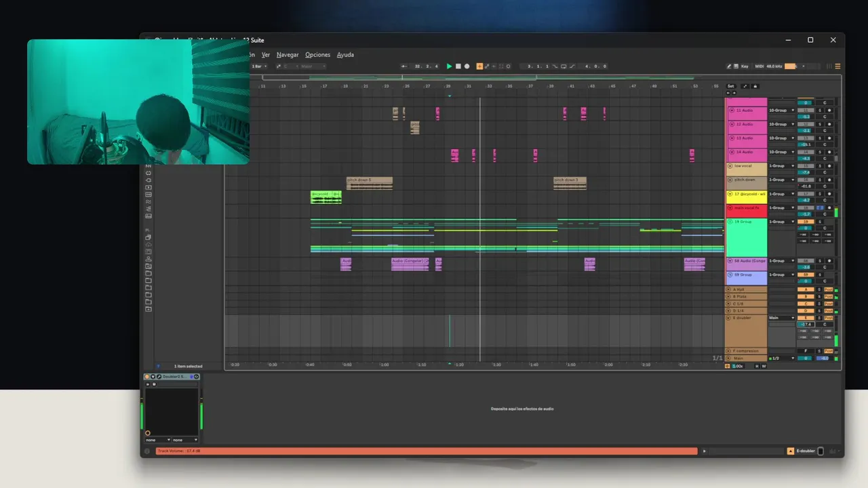The image size is (868, 488).
Task: Open the E doubler Main output dropdown
Action: 781,318
